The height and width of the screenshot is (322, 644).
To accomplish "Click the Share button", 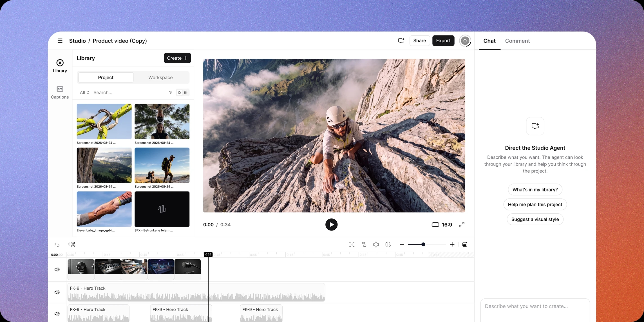I will (419, 41).
